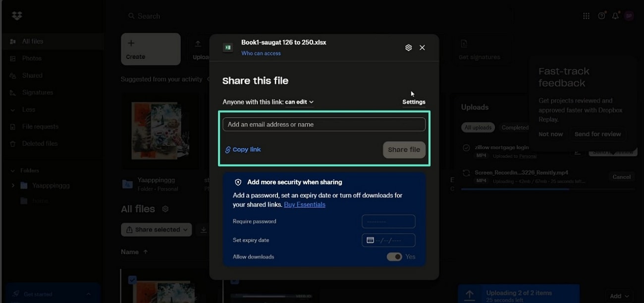
Task: Click the download icon beside Share selected
Action: (203, 230)
